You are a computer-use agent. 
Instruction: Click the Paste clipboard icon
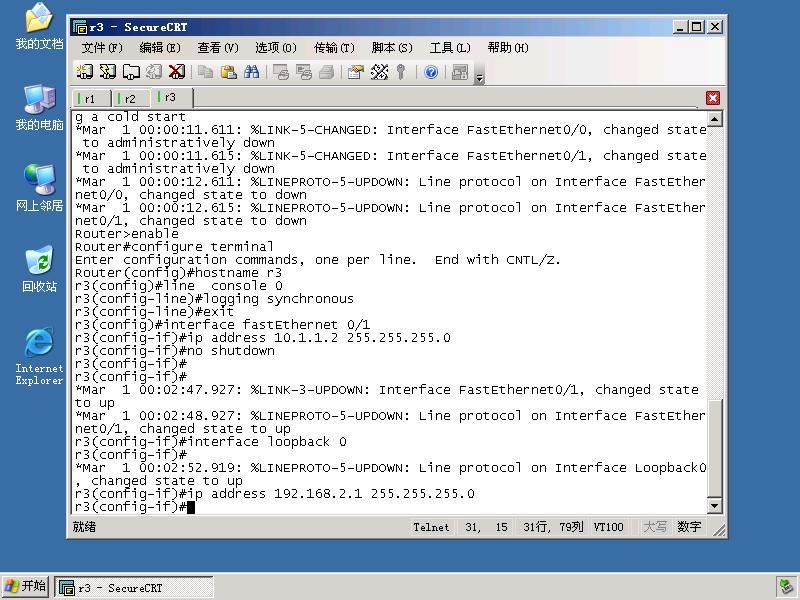click(x=229, y=72)
